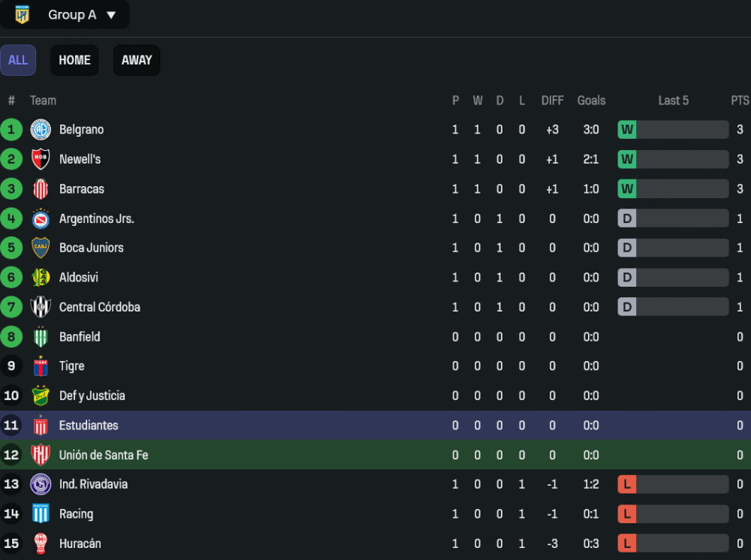Click the Belgrano club crest icon
Viewport: 751px width, 560px height.
pyautogui.click(x=41, y=130)
